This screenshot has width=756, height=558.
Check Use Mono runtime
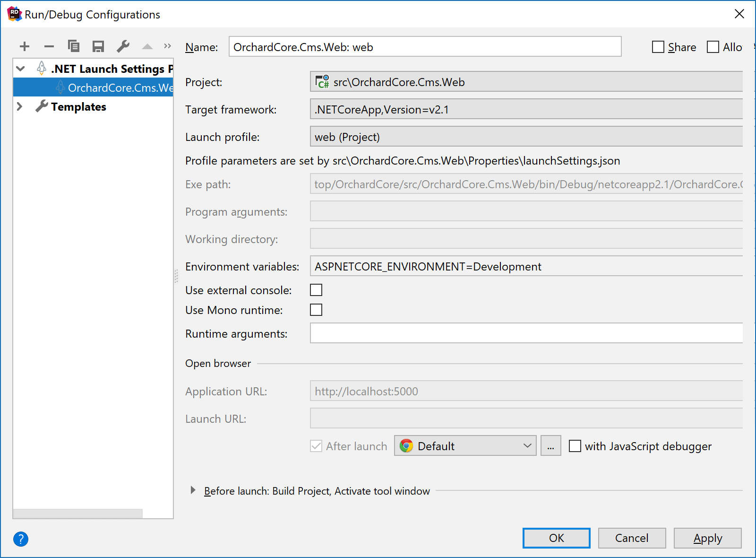pyautogui.click(x=316, y=310)
